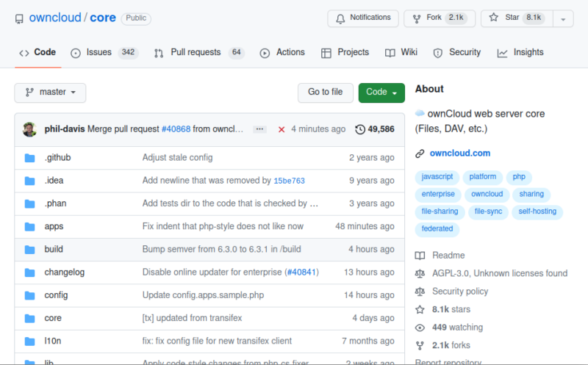Open pull request #40868 link

coord(176,129)
